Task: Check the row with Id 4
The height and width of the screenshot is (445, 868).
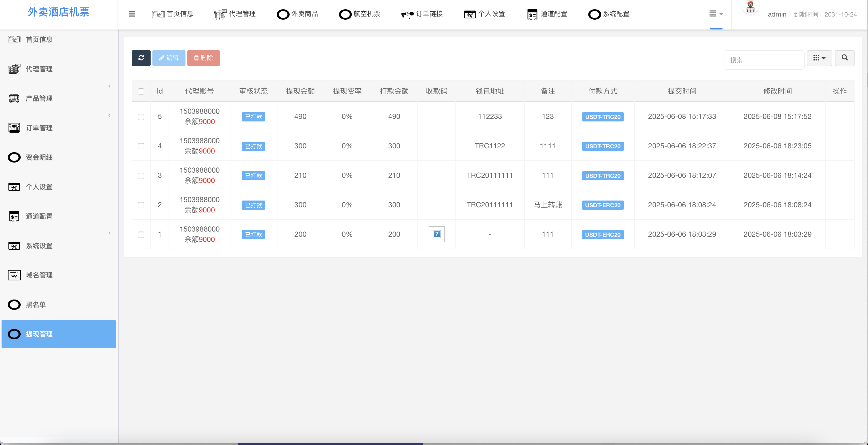Action: click(141, 146)
